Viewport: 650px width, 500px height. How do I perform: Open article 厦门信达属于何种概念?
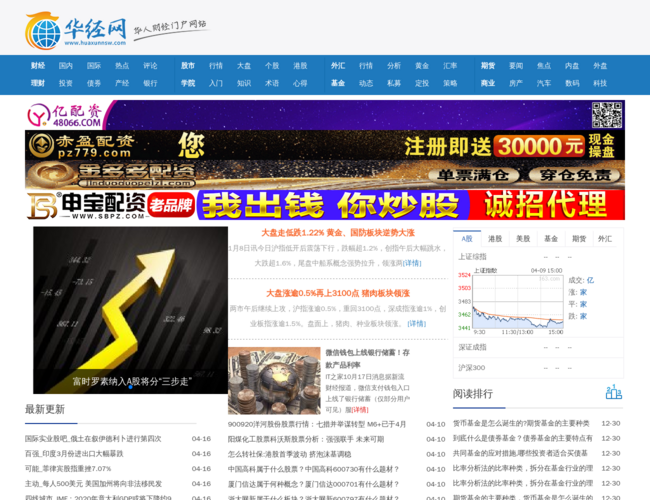pyautogui.click(x=313, y=484)
